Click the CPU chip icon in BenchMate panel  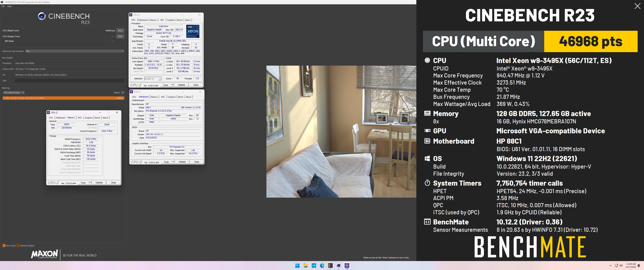pos(427,60)
